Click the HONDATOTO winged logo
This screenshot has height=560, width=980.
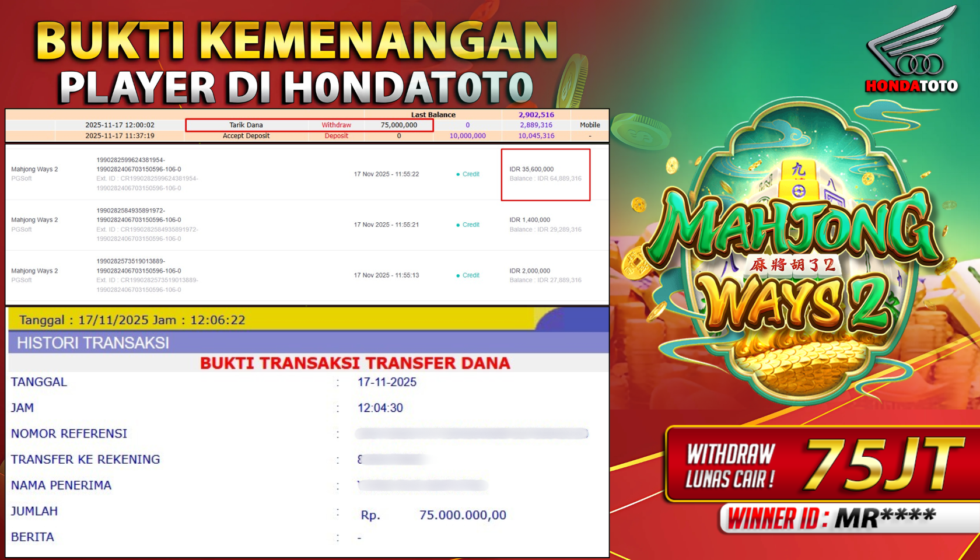pos(912,50)
